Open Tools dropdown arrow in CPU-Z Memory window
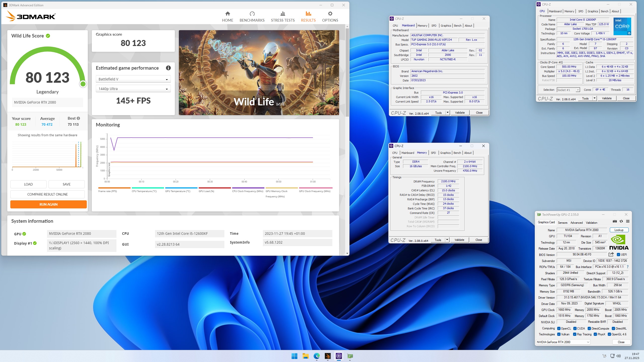 coord(447,240)
